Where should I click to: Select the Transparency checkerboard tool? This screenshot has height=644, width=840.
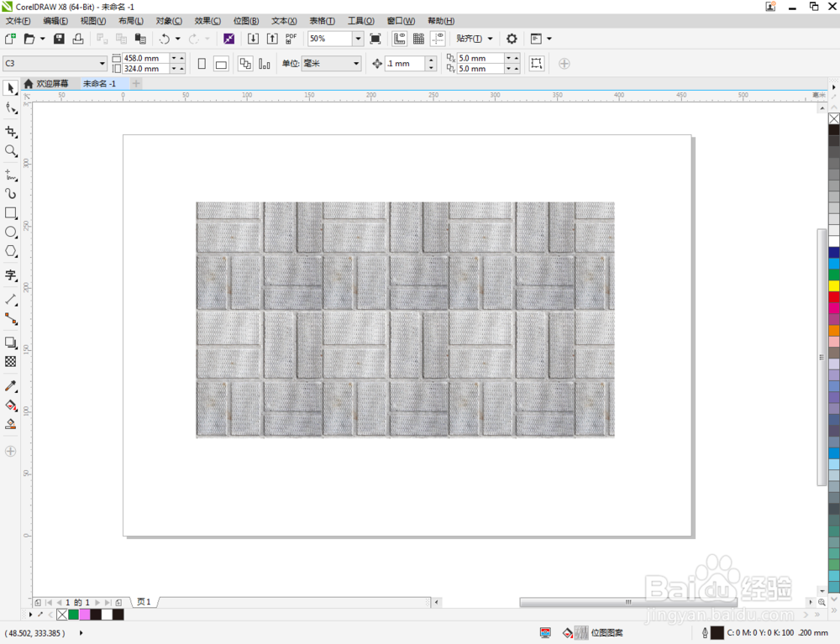tap(11, 361)
